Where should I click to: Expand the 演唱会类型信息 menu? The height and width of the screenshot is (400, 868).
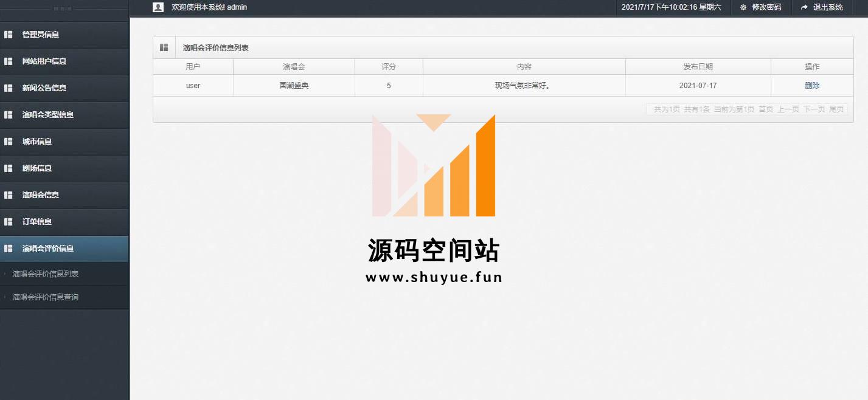(x=64, y=115)
